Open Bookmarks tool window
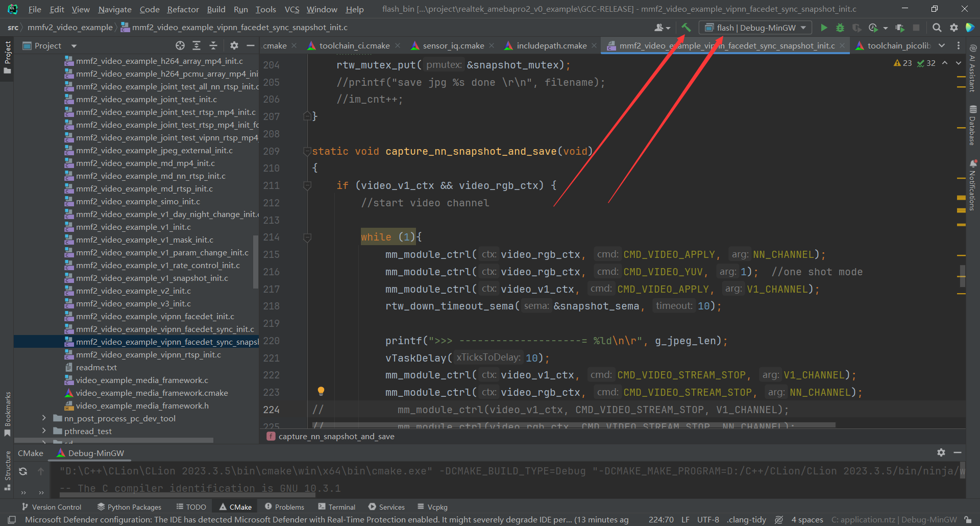Screen dimensions: 980x526 point(7,414)
